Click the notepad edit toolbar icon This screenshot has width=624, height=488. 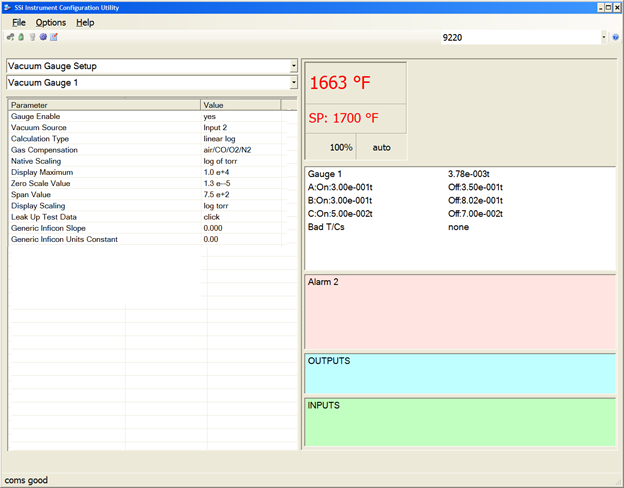pos(54,37)
